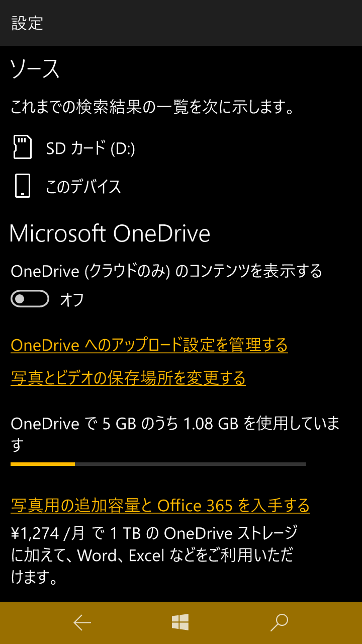Go back using the arrow icon
The image size is (362, 644).
coord(82,623)
